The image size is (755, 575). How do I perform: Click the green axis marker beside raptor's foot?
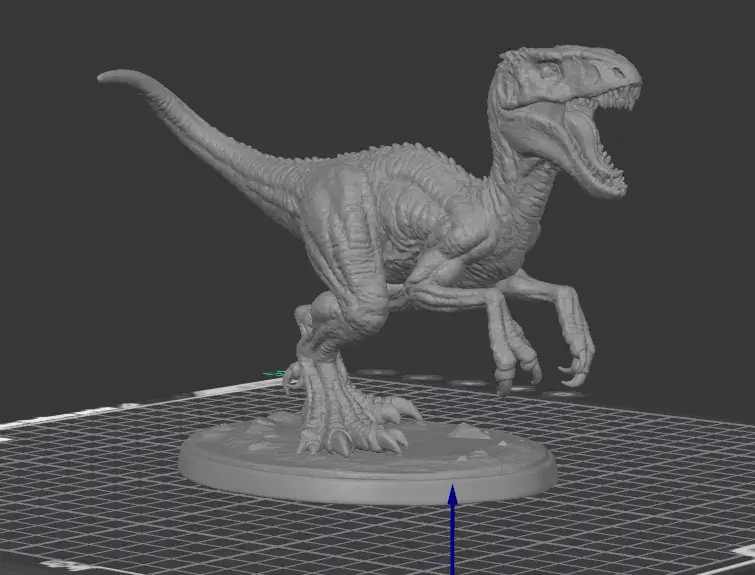tap(275, 373)
